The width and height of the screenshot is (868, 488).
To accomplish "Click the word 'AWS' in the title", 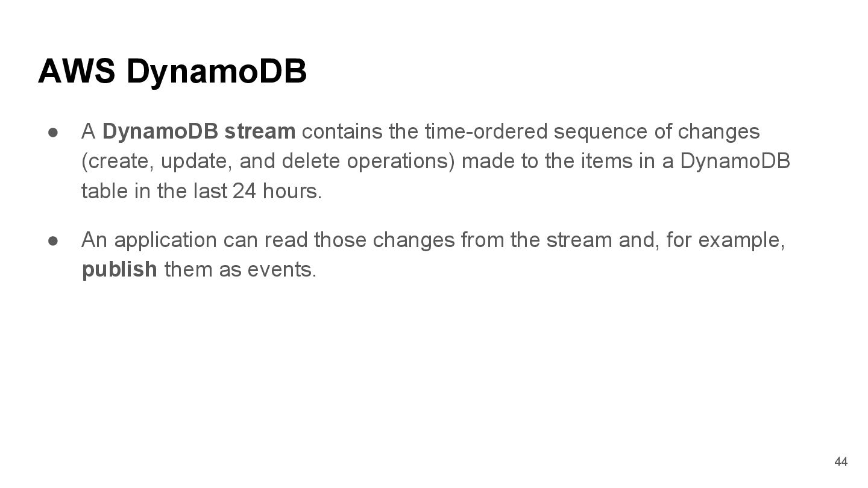I will [x=77, y=72].
